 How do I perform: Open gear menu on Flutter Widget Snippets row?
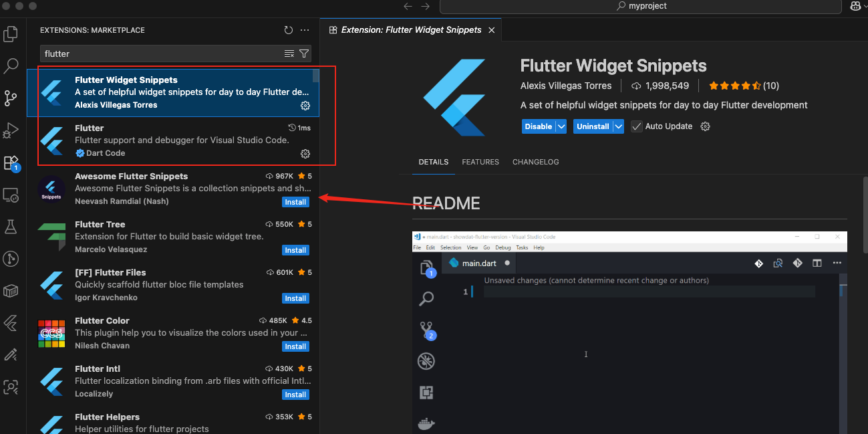click(x=305, y=106)
